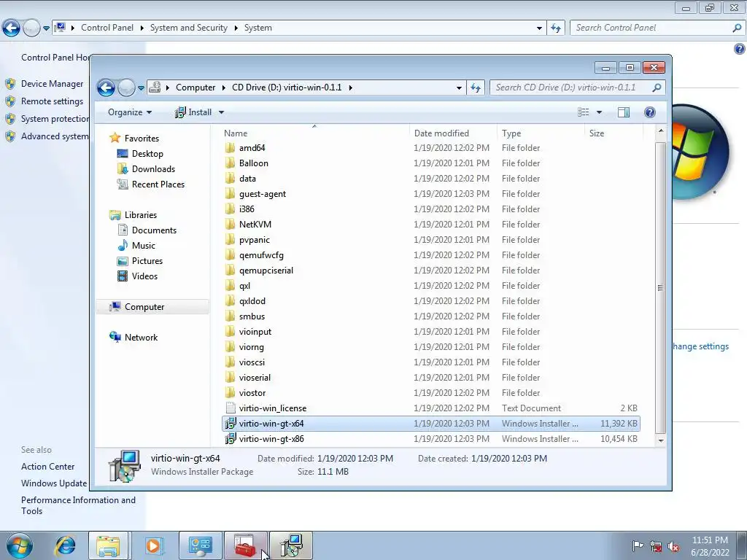This screenshot has height=560, width=747.
Task: Select the virtio-win-gt-x86 installer icon
Action: [x=230, y=438]
